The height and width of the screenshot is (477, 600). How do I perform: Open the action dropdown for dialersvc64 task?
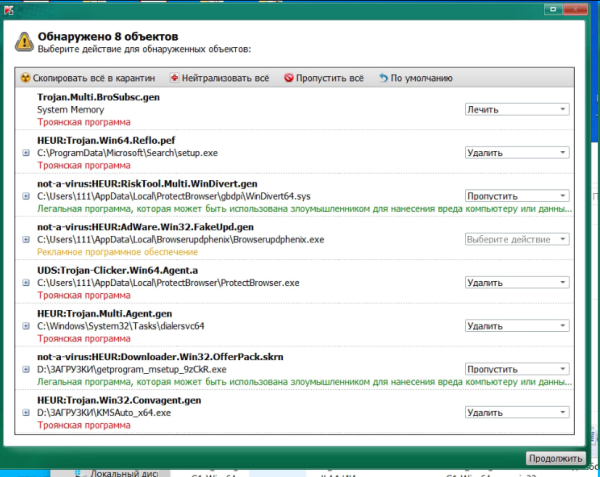click(517, 326)
